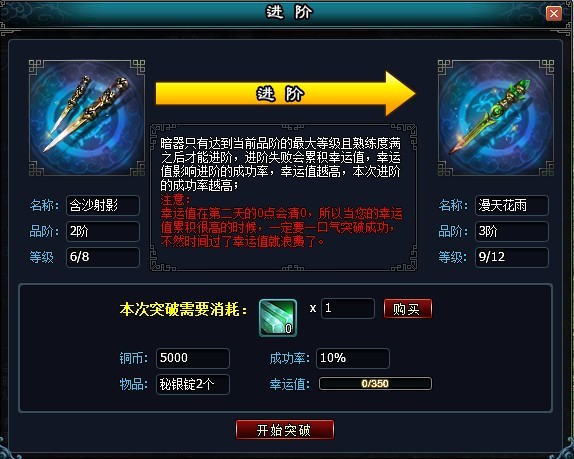Close the 进阶 dialog window
Viewport: 574px width, 459px height.
(554, 14)
